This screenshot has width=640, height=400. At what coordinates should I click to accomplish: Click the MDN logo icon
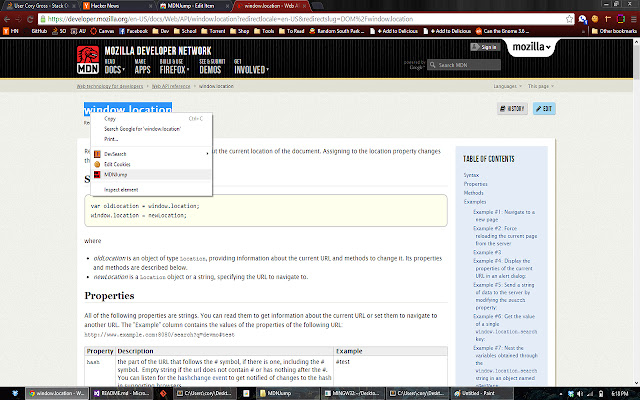pyautogui.click(x=88, y=60)
